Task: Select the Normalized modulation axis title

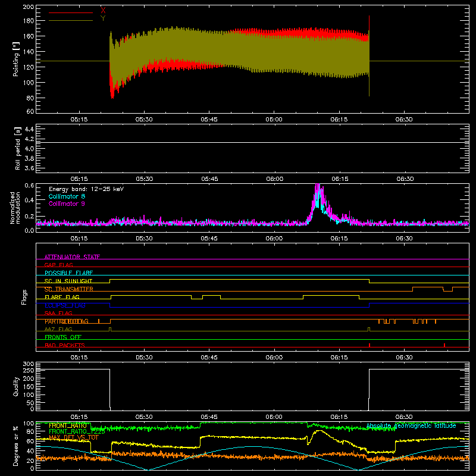Action: tap(15, 208)
